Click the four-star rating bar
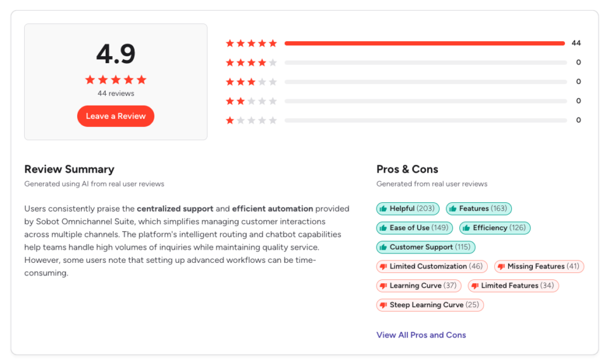 coord(425,63)
